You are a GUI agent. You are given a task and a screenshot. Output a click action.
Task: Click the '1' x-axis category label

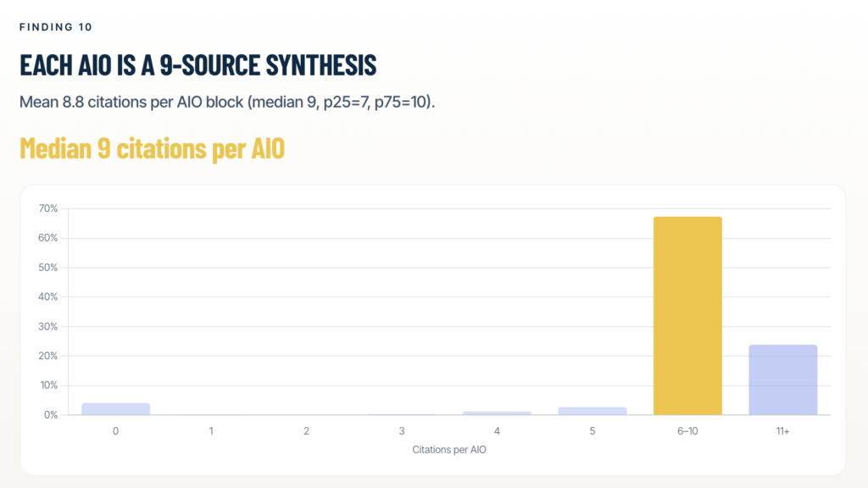tap(211, 431)
